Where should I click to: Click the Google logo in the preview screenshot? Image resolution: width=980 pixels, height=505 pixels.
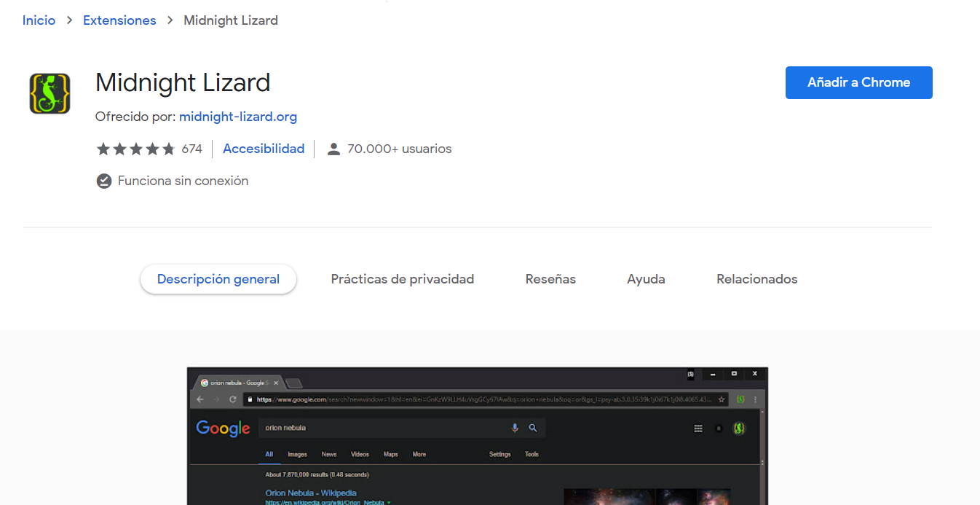223,428
